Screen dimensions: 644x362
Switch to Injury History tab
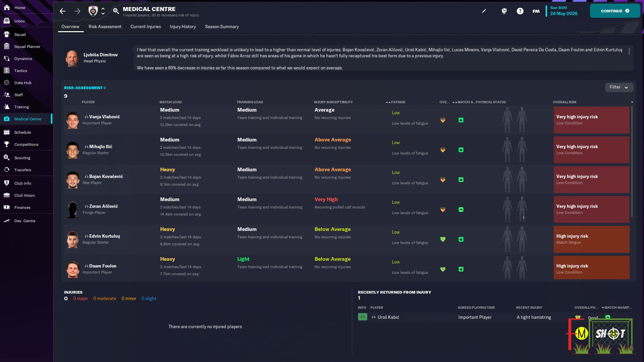pyautogui.click(x=183, y=26)
